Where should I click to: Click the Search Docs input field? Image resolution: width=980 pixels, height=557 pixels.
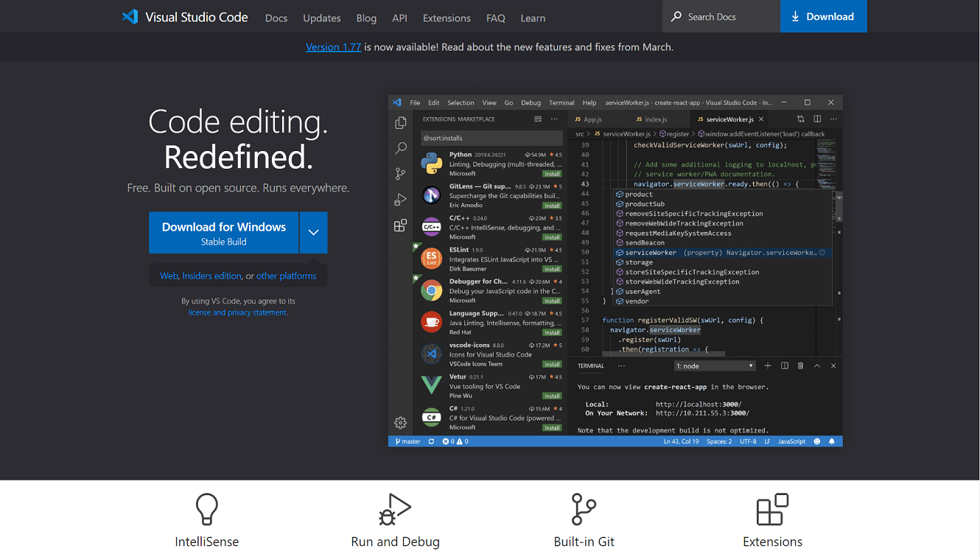point(721,16)
